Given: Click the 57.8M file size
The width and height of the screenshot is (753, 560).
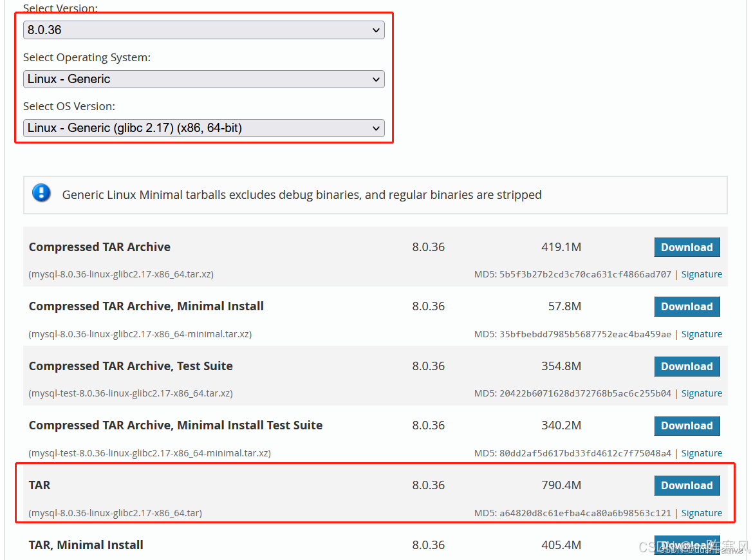Looking at the screenshot, I should pos(564,306).
